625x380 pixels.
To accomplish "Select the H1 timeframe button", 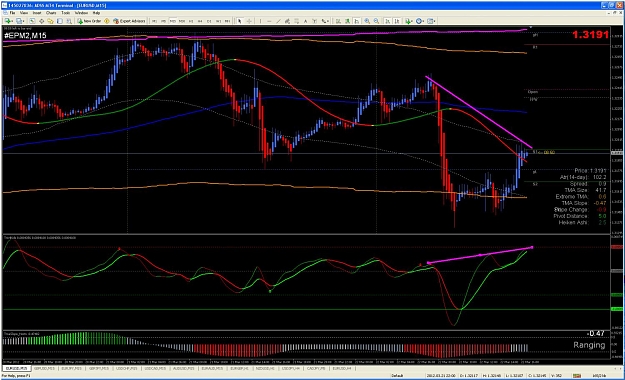I will point(191,21).
